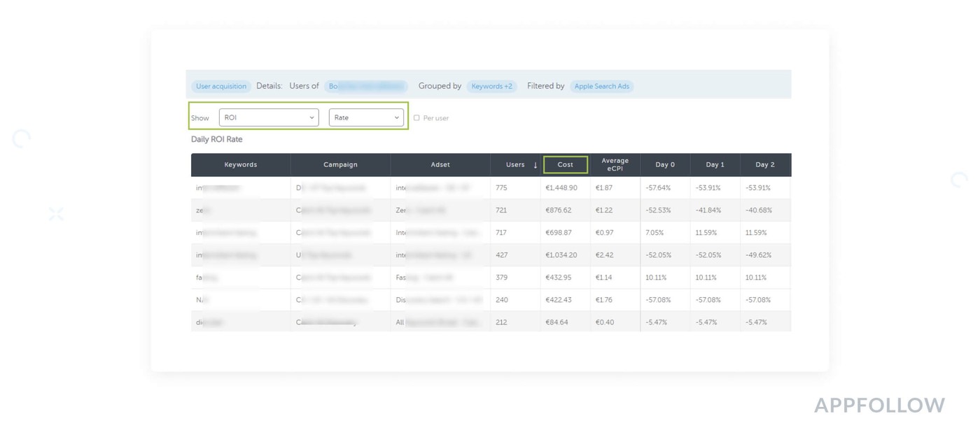Image resolution: width=980 pixels, height=430 pixels.
Task: Click the blurred app name tag
Action: coord(366,87)
